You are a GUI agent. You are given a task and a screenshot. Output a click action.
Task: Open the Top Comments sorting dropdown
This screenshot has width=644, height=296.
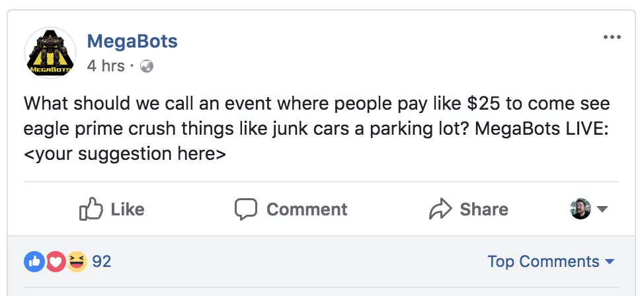click(x=543, y=262)
